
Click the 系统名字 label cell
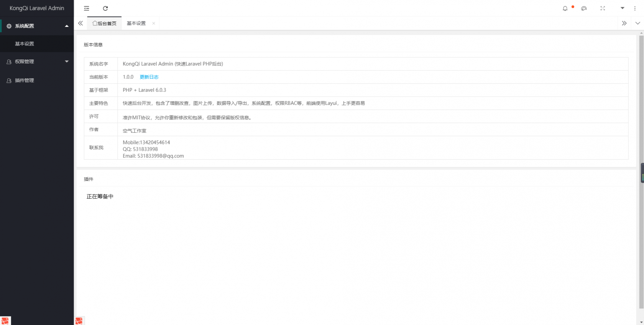click(101, 64)
